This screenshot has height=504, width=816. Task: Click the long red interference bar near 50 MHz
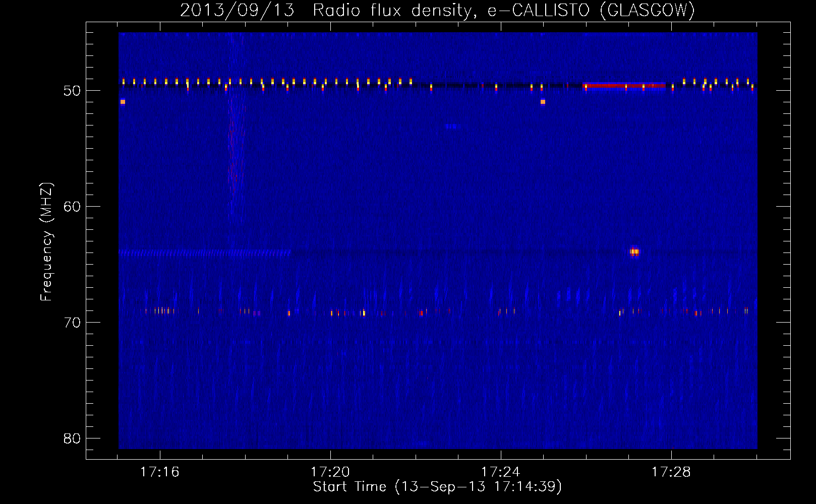624,86
